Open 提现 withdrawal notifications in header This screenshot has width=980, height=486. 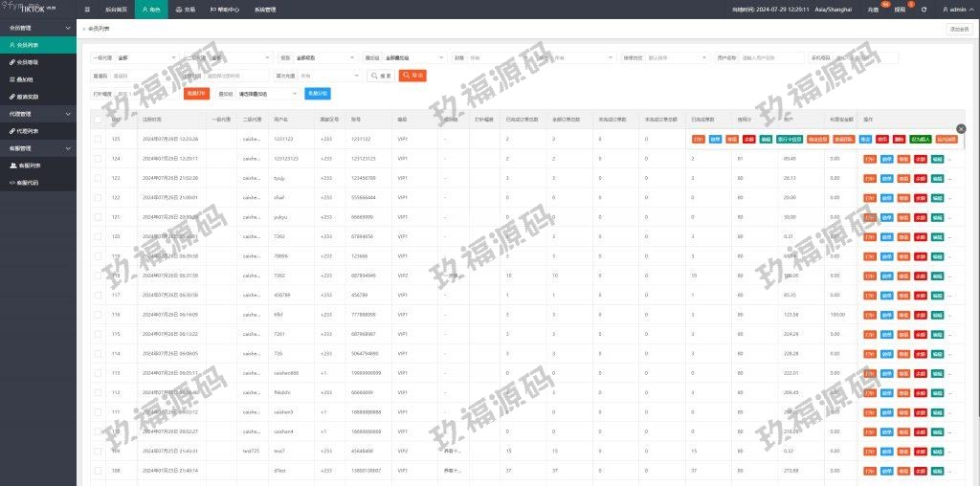(900, 9)
